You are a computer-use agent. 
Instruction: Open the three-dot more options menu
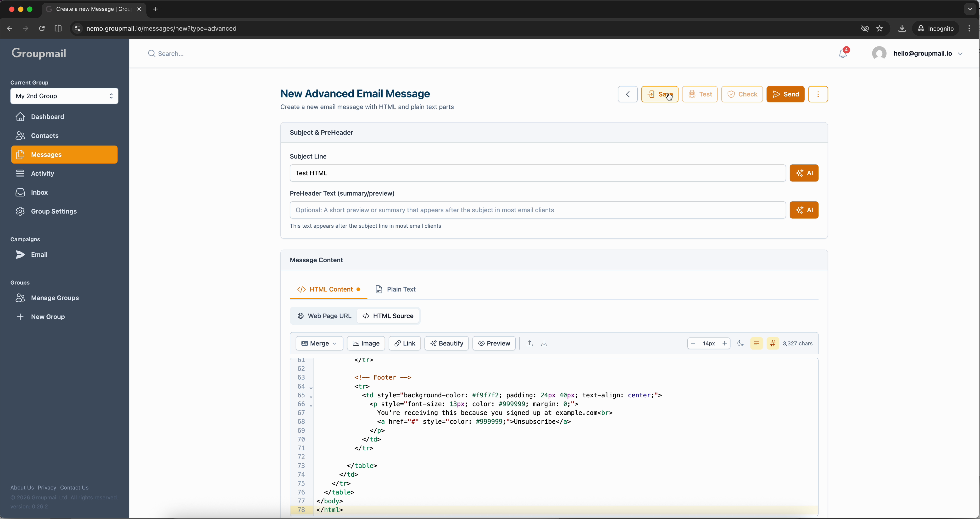(x=818, y=94)
